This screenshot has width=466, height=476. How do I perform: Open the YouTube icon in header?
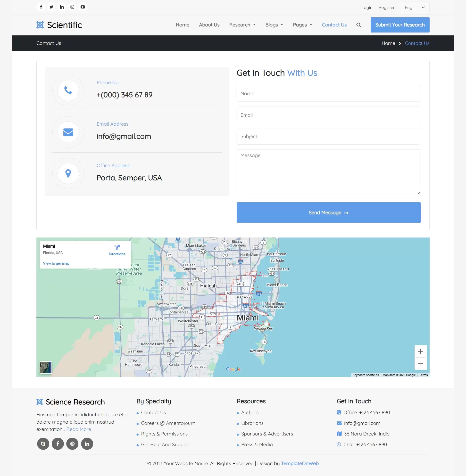coord(83,7)
